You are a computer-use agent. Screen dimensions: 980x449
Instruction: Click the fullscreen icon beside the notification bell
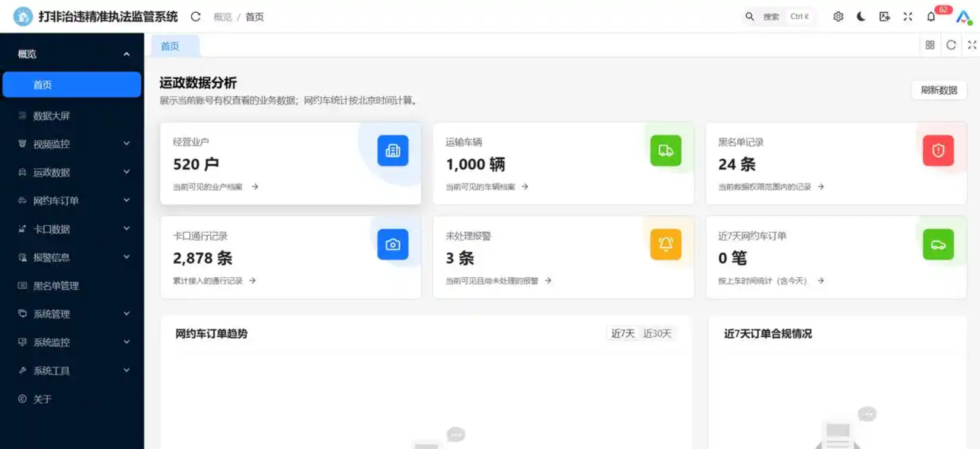908,17
